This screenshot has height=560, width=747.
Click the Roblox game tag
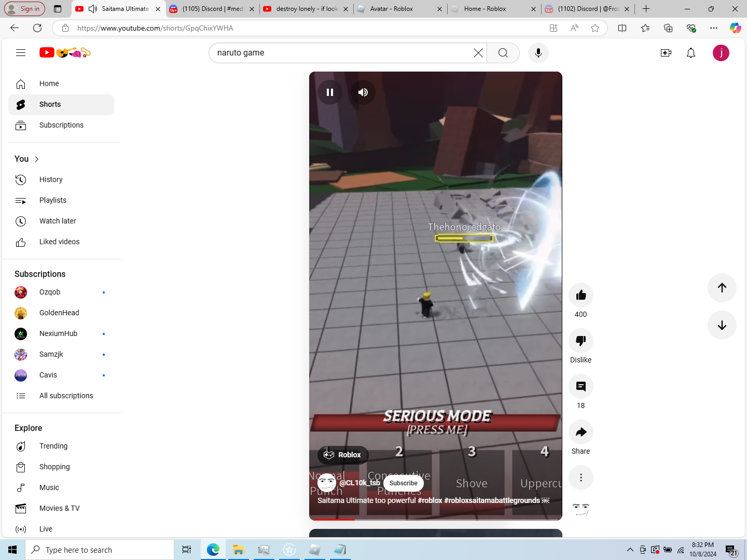[343, 455]
